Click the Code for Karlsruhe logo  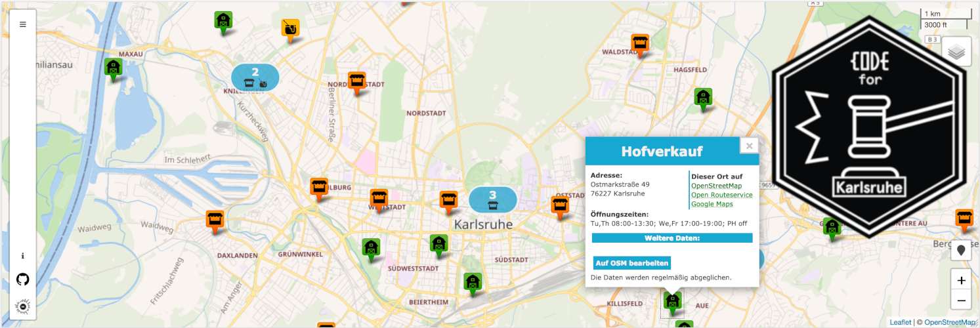click(x=870, y=126)
